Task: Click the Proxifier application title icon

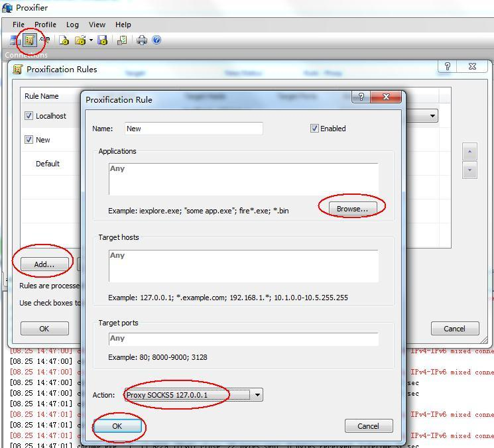Action: coord(7,8)
